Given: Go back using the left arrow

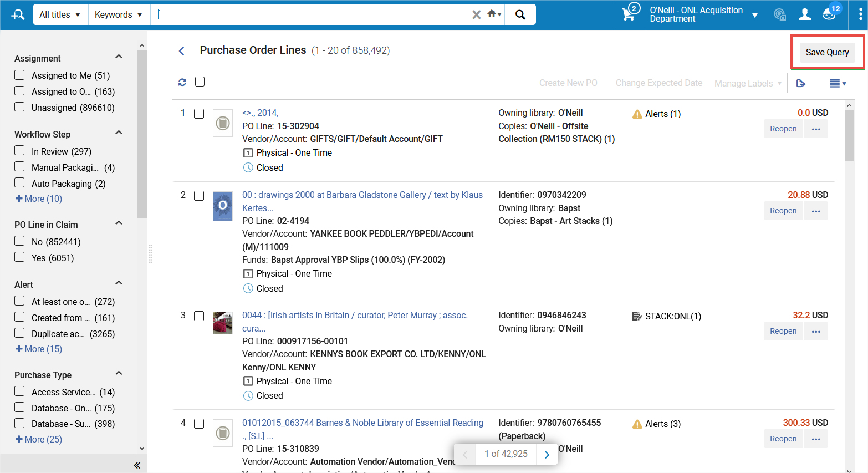Looking at the screenshot, I should click(x=181, y=51).
